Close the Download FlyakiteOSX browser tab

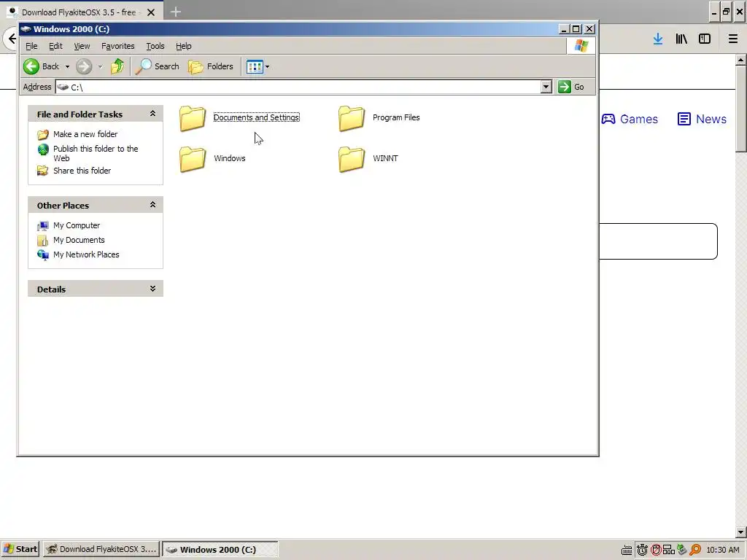point(151,12)
